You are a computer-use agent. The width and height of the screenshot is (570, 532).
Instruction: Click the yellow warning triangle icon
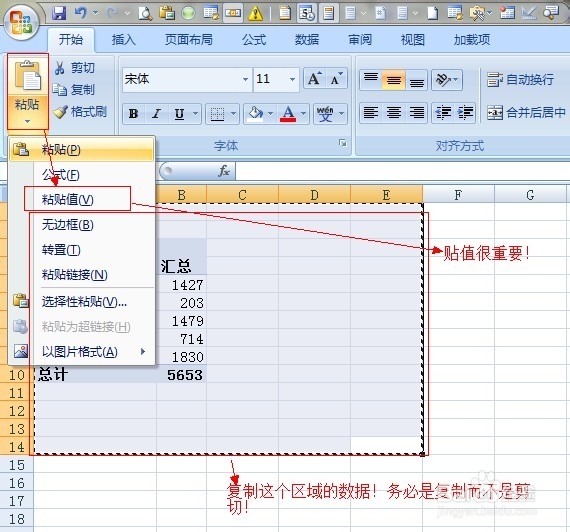pyautogui.click(x=256, y=13)
